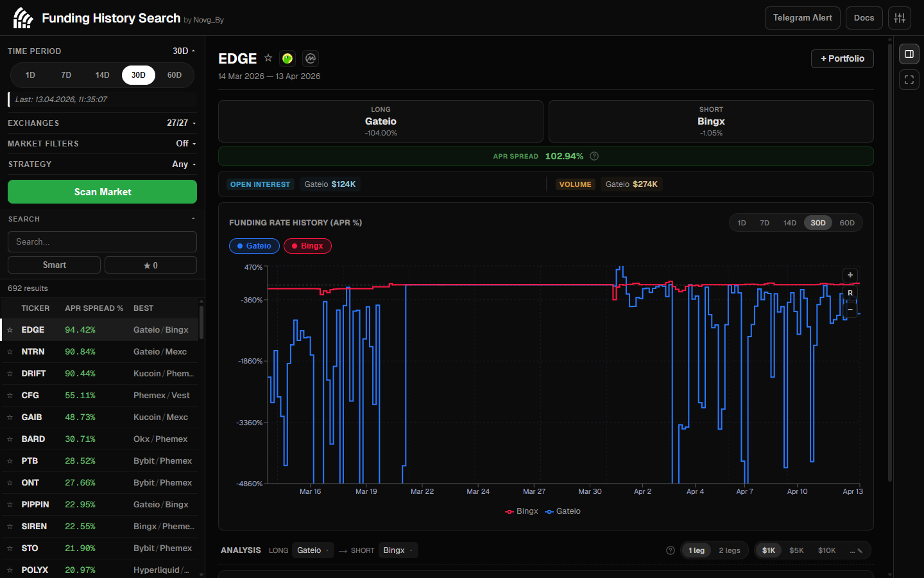This screenshot has width=924, height=578.
Task: Select 7D in the sidebar time period
Action: [x=66, y=75]
